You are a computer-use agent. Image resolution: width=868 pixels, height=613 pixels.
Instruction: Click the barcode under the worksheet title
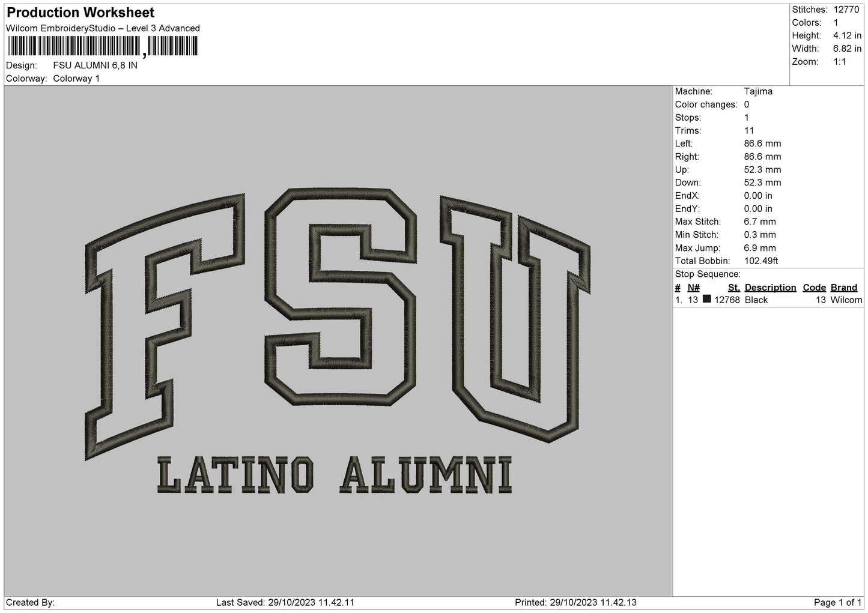point(103,46)
